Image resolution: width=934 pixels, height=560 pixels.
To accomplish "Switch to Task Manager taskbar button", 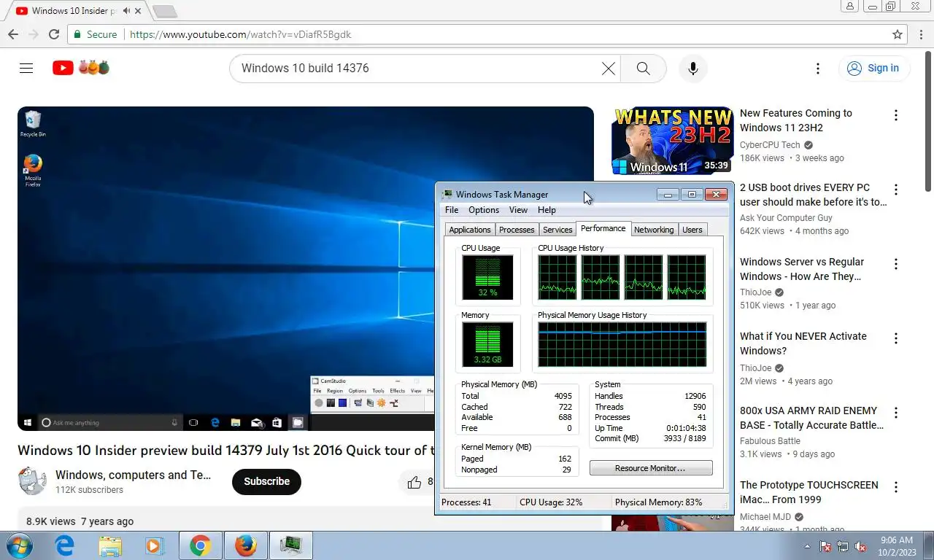I will pyautogui.click(x=291, y=545).
